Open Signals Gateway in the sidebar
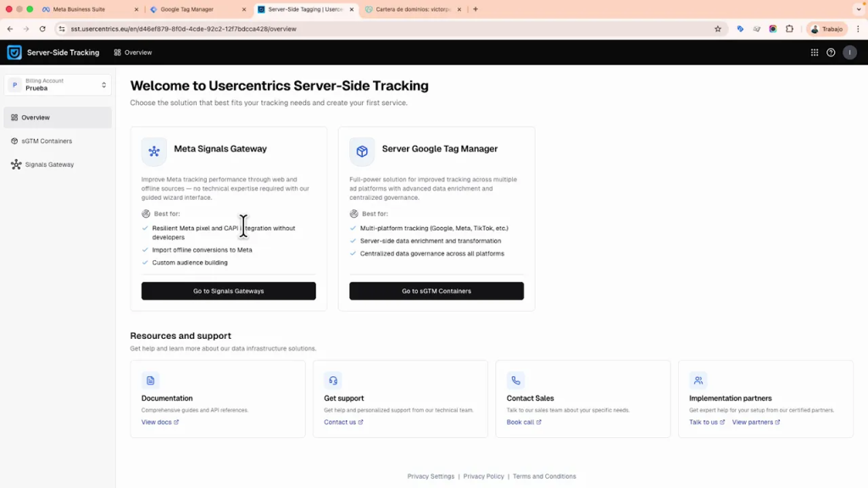 [x=58, y=164]
